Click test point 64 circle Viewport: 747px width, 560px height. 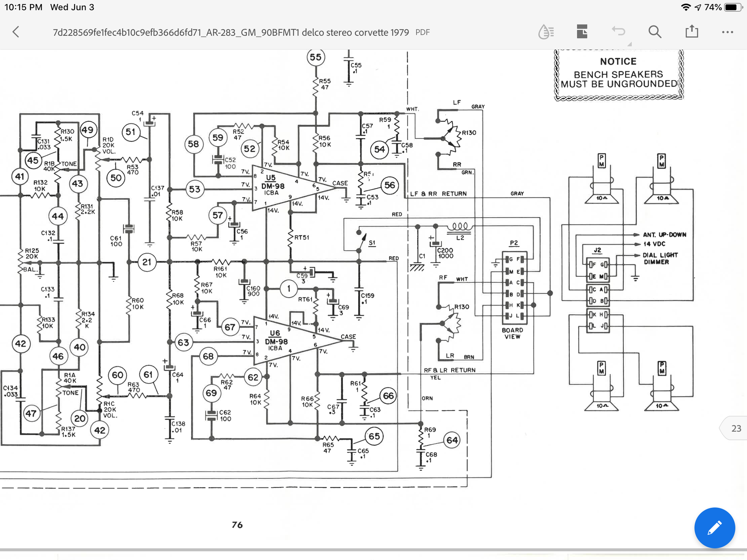452,440
